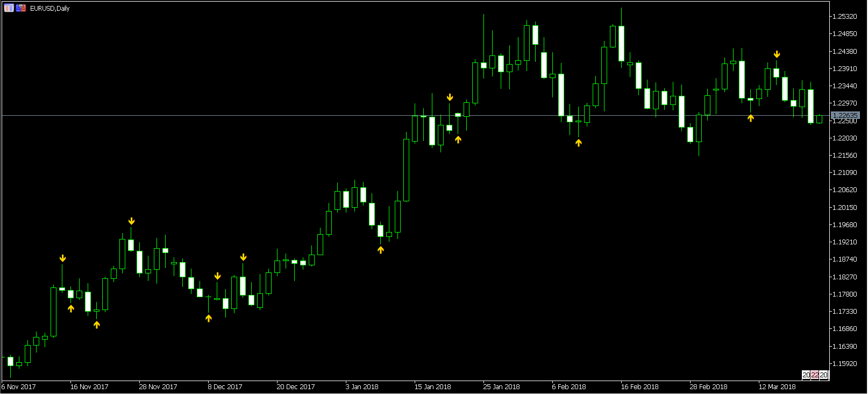
Task: Click the EURUSD,Daily chart title
Action: [x=50, y=8]
